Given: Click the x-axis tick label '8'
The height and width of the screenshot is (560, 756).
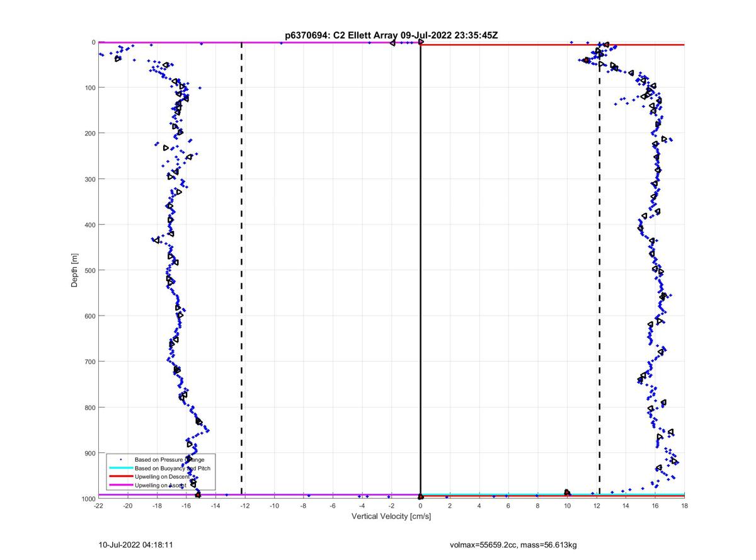Looking at the screenshot, I should point(538,505).
